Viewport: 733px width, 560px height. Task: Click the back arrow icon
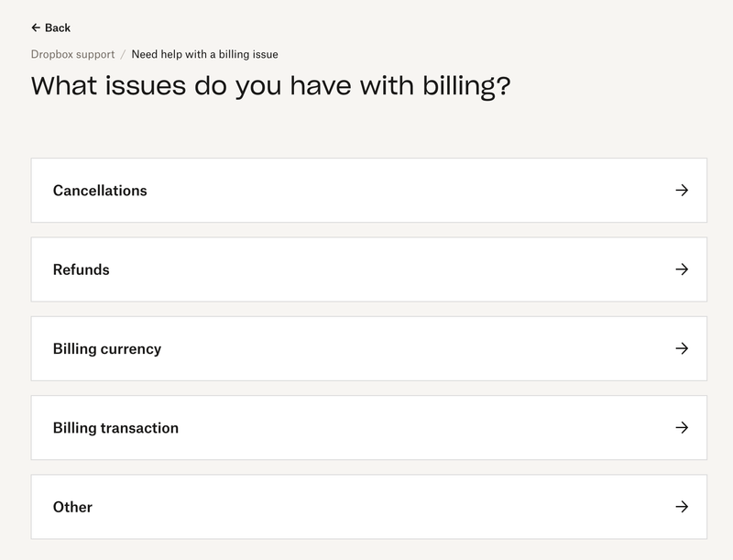[36, 27]
